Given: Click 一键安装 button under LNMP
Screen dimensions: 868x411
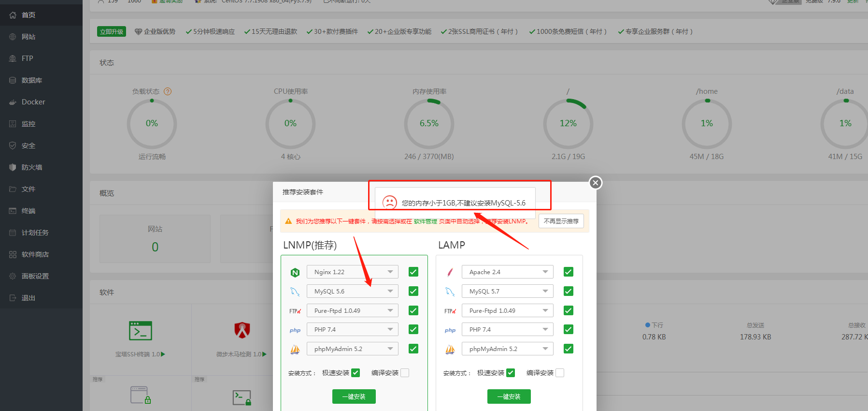Looking at the screenshot, I should pyautogui.click(x=354, y=396).
